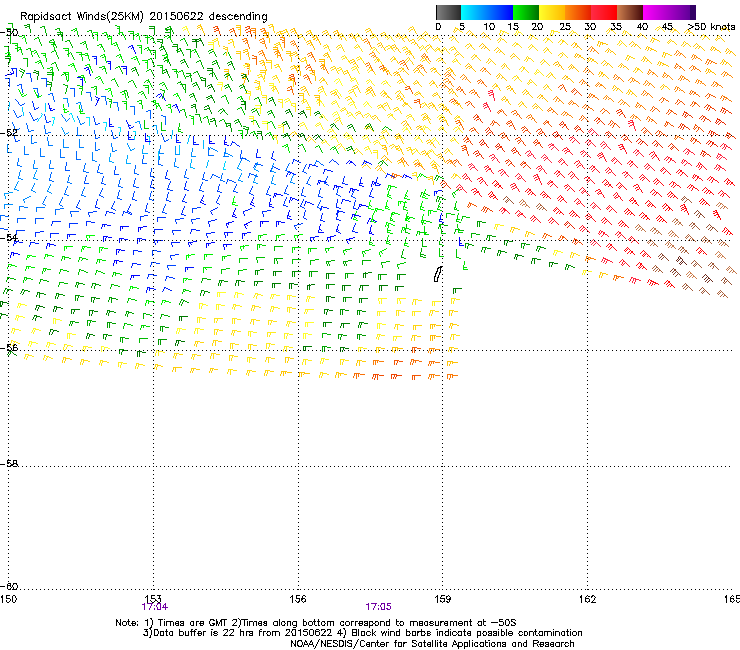Image resolution: width=740 pixels, height=650 pixels.
Task: Click the legend scale label "45"
Action: 667,27
